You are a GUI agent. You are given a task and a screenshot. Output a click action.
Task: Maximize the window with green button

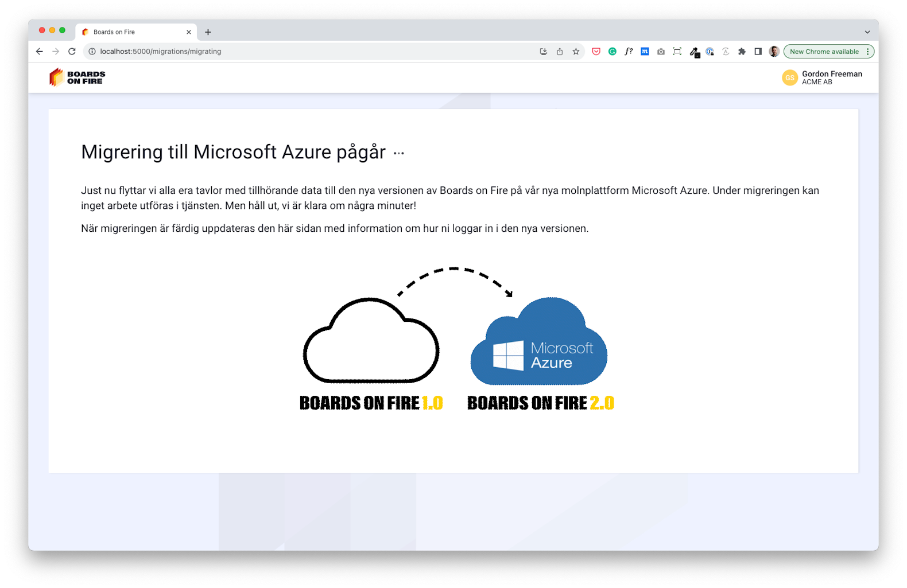coord(63,30)
